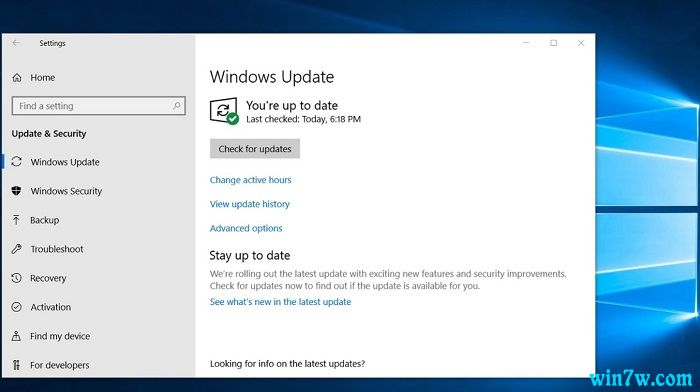The height and width of the screenshot is (392, 700).
Task: Click the Windows Update page title
Action: tap(272, 77)
